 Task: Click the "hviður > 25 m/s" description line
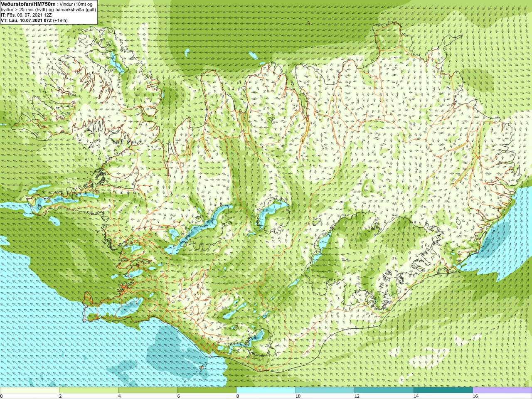(48, 10)
